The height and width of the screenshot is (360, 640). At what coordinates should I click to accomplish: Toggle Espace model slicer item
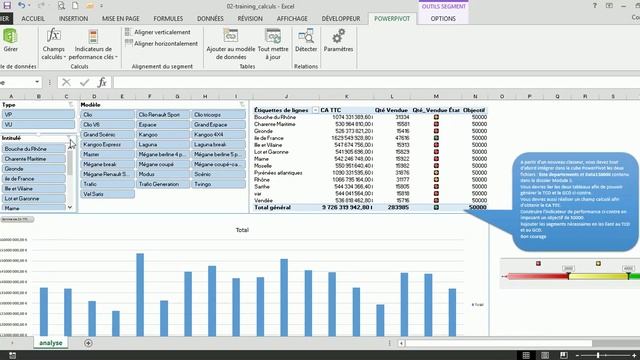pos(163,124)
